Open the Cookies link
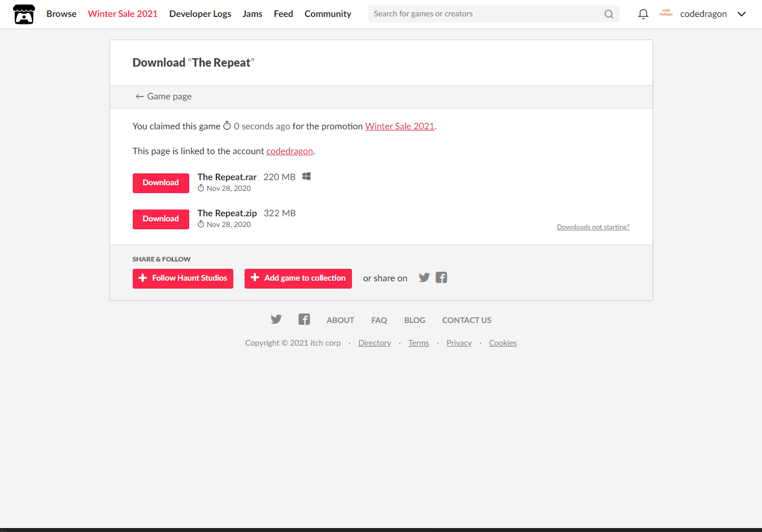 [503, 343]
